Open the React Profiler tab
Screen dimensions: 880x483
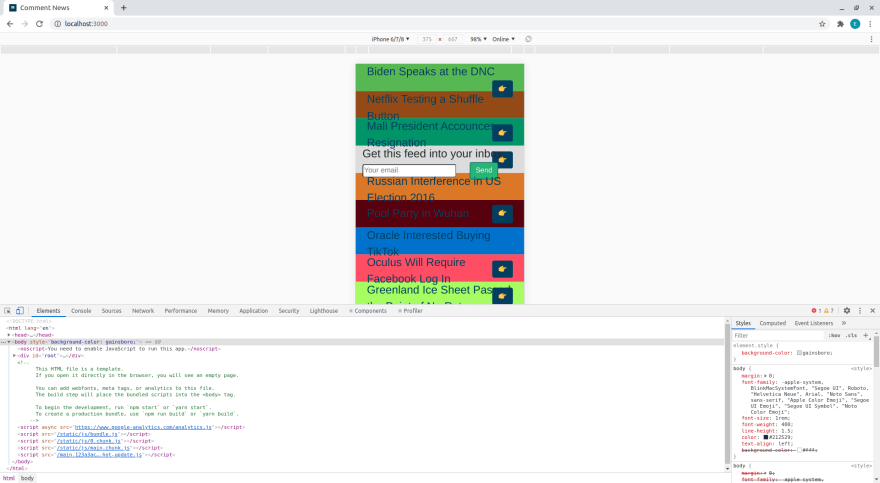tap(410, 311)
